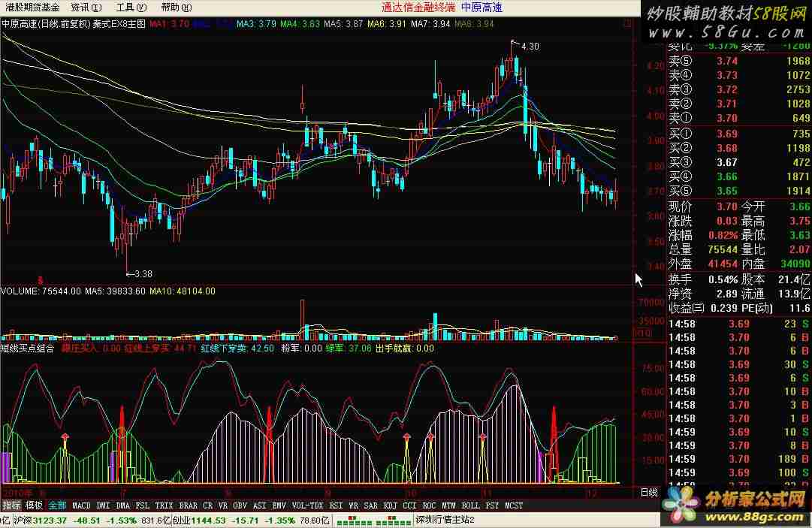The width and height of the screenshot is (812, 528).
Task: Click the 买① bid price 3.69
Action: (x=727, y=134)
